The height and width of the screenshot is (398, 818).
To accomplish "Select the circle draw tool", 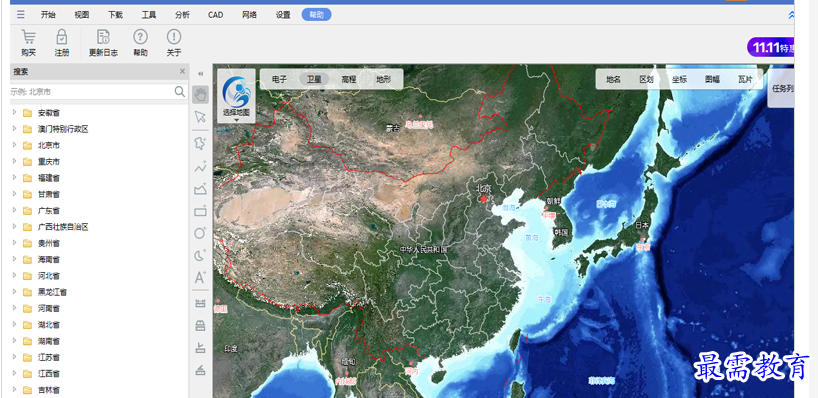I will [200, 233].
